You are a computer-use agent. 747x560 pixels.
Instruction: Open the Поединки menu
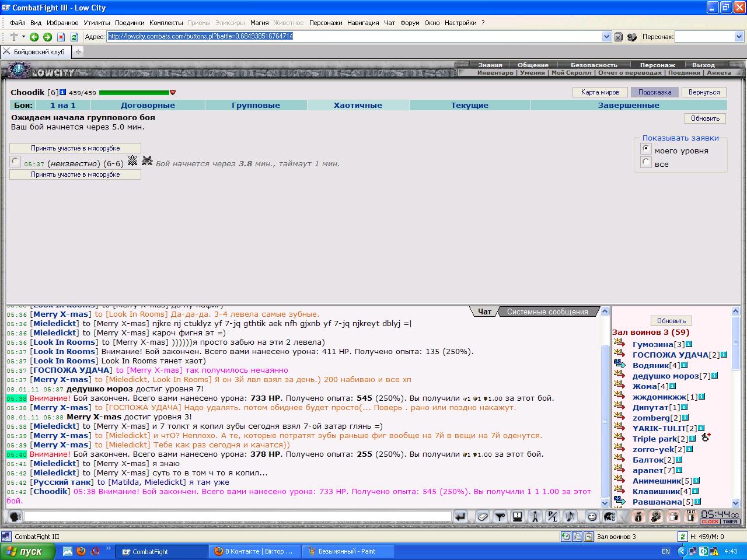(130, 23)
